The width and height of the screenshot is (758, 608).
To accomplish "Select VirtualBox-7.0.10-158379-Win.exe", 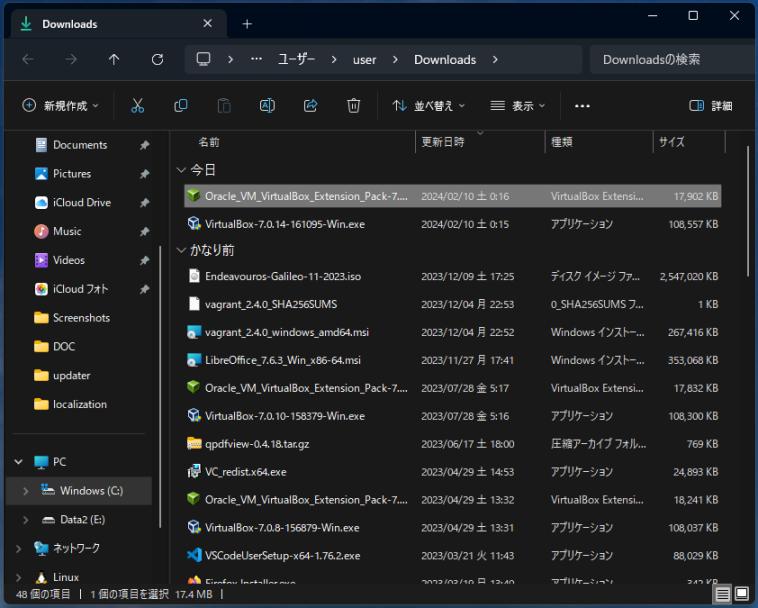I will coord(452,416).
